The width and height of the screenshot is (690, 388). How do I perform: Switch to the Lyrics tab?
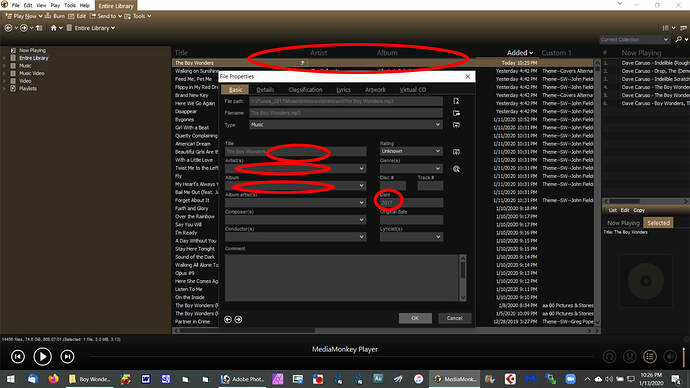pos(343,90)
